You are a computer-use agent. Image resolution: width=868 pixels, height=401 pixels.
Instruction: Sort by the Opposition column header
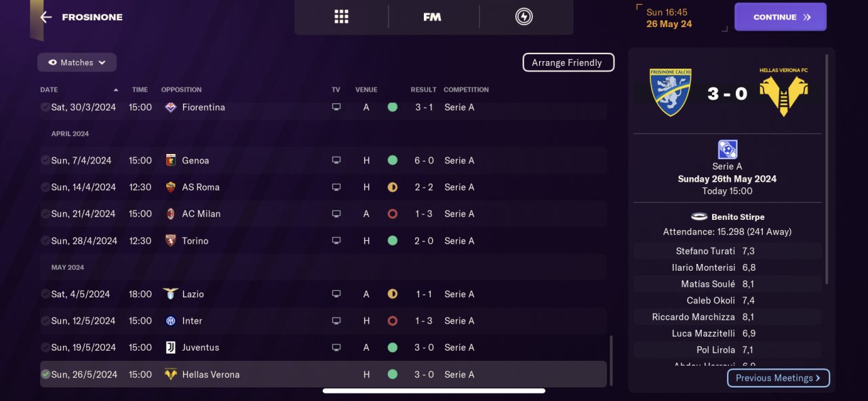[x=181, y=90]
